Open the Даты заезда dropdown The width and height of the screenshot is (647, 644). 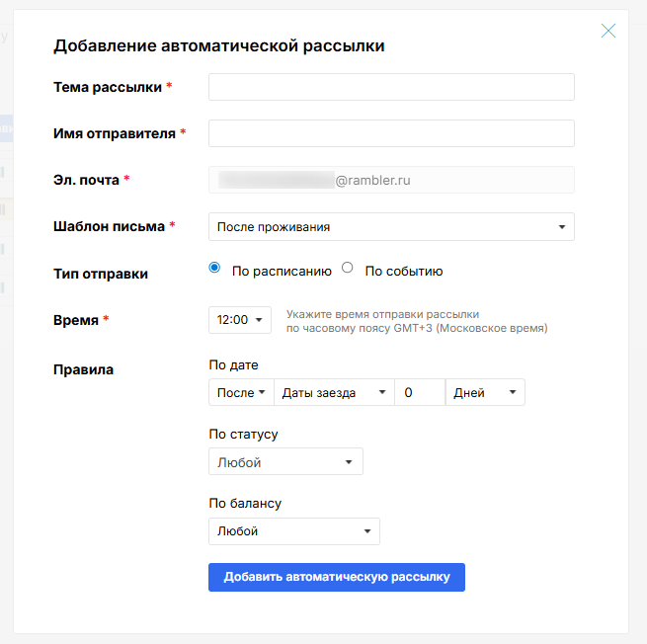(334, 392)
